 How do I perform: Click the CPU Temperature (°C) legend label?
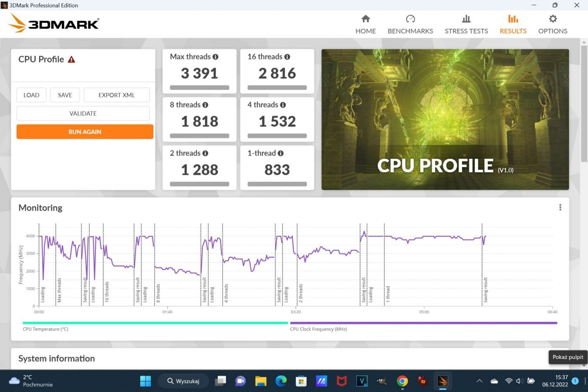46,329
